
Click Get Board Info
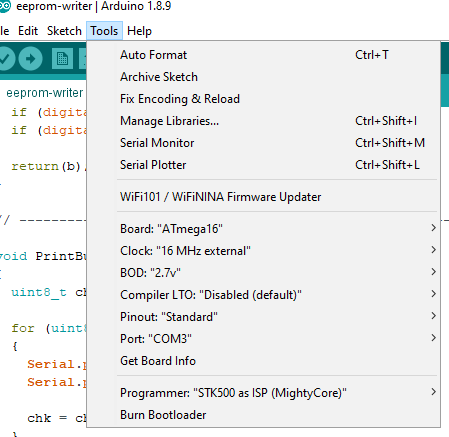[263, 361]
